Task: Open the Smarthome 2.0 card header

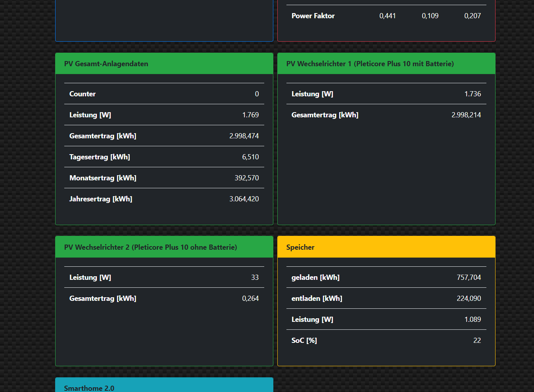Action: [89, 388]
